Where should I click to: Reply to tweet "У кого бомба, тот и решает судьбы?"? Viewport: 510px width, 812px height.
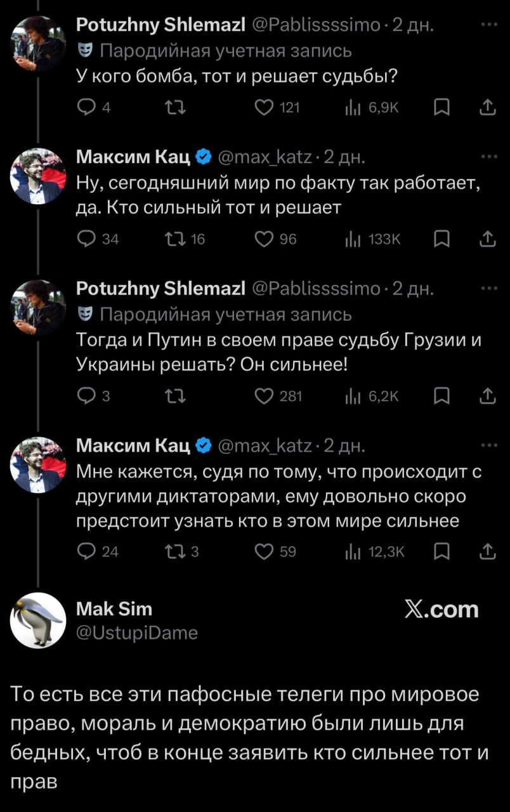pos(85,108)
